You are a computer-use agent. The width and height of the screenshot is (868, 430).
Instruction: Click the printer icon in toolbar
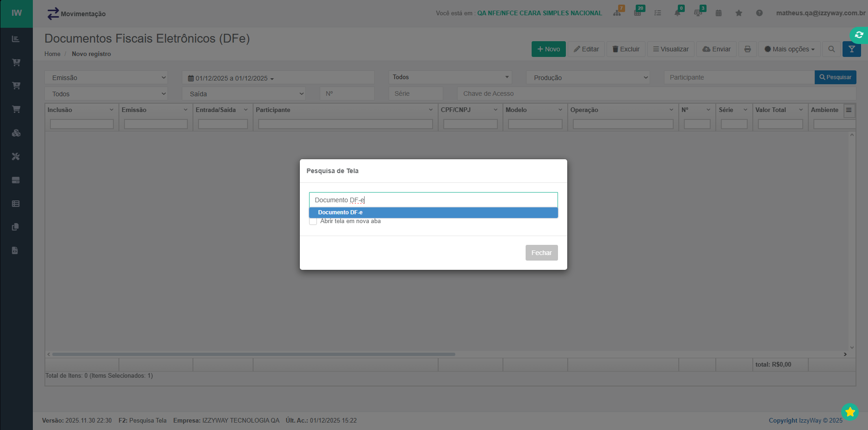point(747,49)
